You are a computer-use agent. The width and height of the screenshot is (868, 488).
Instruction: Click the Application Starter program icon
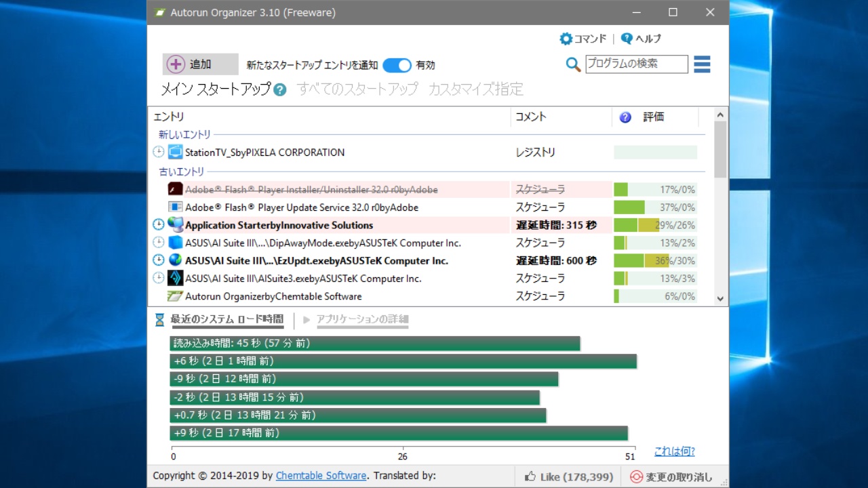(176, 224)
